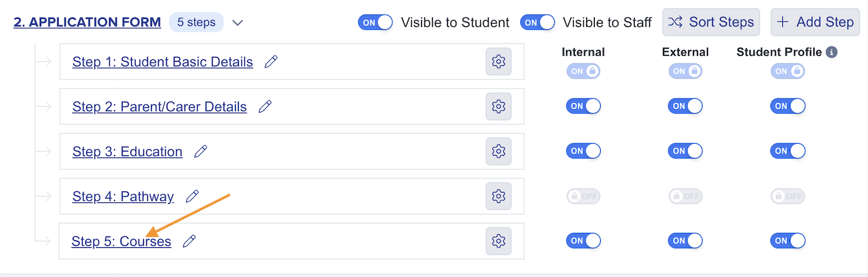The width and height of the screenshot is (868, 277).
Task: Open Step 2: Parent/Carer Details link
Action: [x=160, y=107]
